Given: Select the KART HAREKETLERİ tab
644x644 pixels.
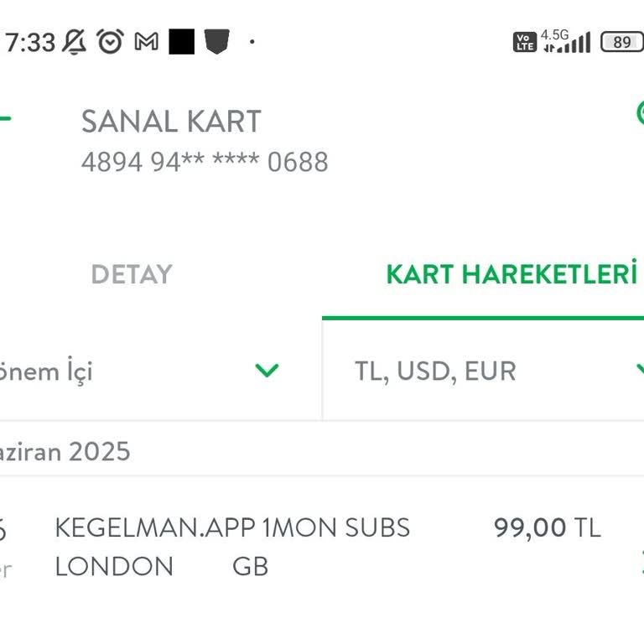Looking at the screenshot, I should click(511, 275).
